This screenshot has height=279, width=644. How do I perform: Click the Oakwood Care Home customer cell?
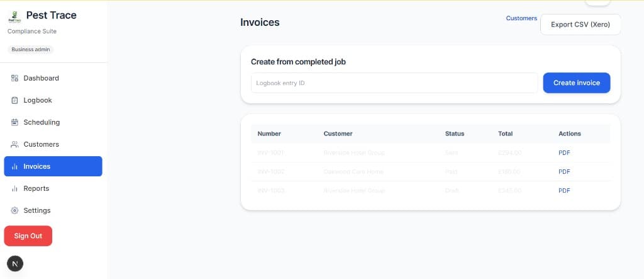click(x=353, y=171)
